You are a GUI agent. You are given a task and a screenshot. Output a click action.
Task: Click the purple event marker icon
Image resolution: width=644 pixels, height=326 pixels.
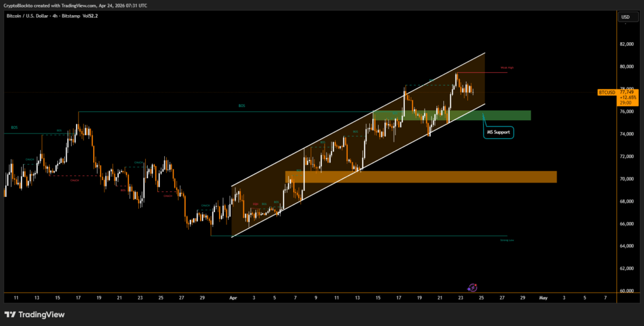pos(473,286)
